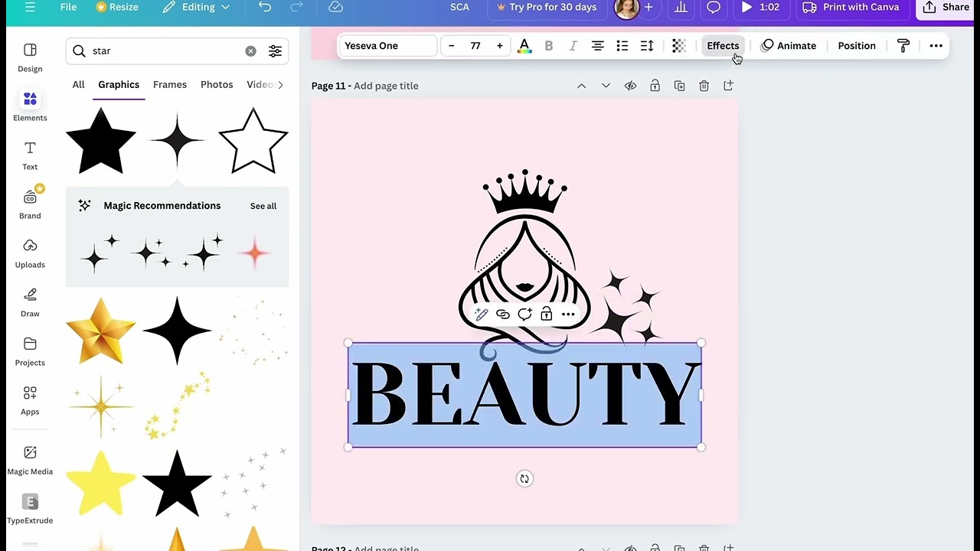980x551 pixels.
Task: Switch to the Photos tab
Action: point(217,84)
